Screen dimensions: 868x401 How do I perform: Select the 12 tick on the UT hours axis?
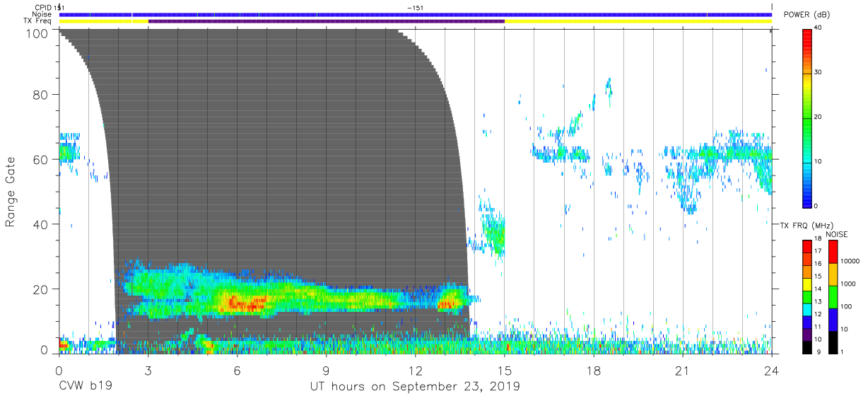click(x=415, y=371)
